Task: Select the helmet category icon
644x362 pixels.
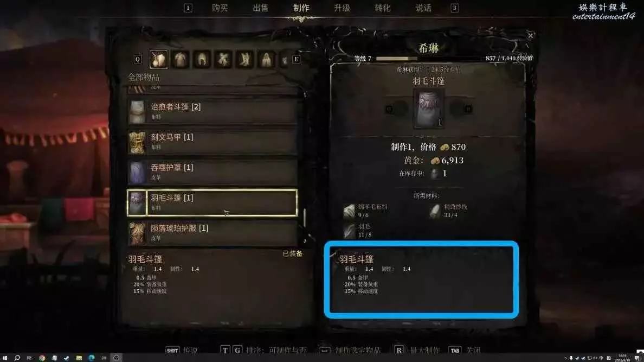Action: (x=202, y=60)
